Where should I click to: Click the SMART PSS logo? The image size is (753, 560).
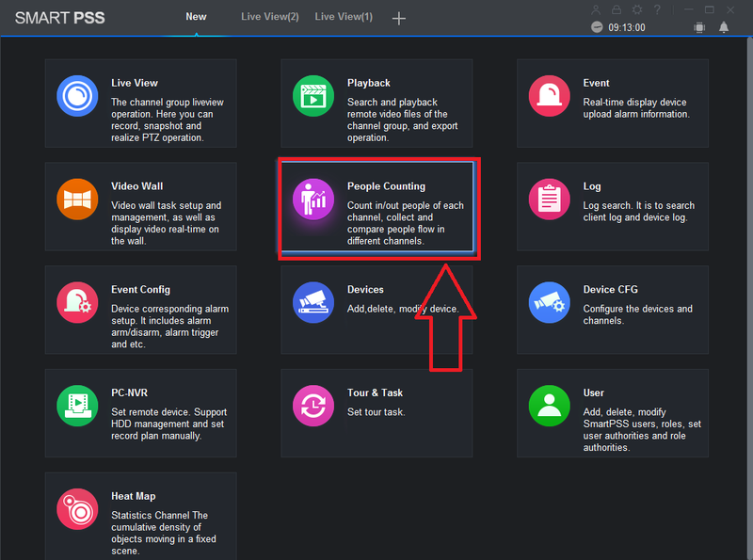(59, 18)
